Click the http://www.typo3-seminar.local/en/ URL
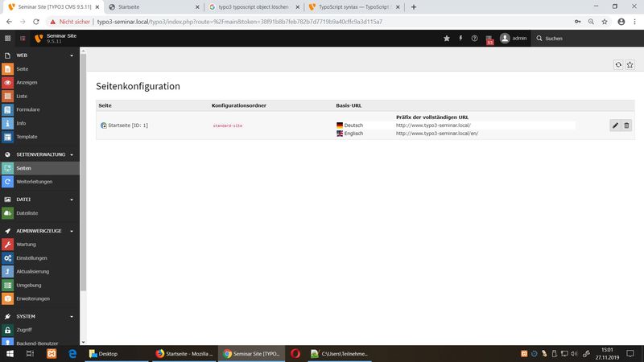644x362 pixels. (x=437, y=134)
